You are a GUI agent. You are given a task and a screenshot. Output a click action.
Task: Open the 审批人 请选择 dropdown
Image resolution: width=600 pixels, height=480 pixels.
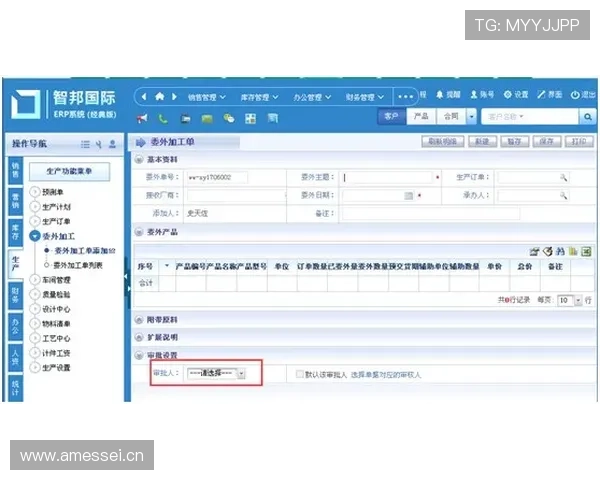(x=216, y=373)
